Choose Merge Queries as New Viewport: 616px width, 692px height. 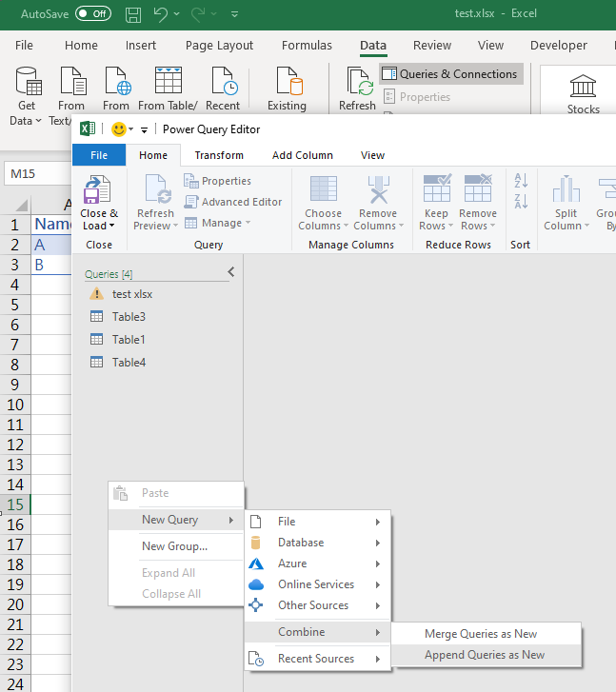[x=486, y=634]
